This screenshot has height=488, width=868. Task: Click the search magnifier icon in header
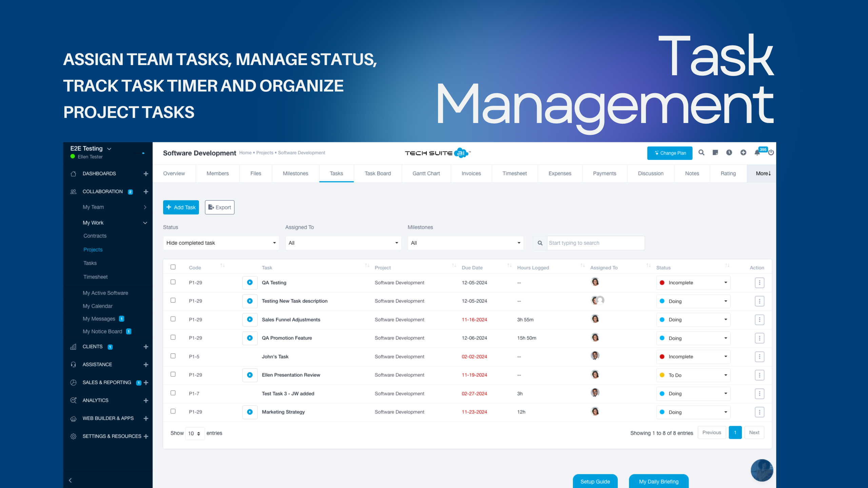tap(701, 153)
